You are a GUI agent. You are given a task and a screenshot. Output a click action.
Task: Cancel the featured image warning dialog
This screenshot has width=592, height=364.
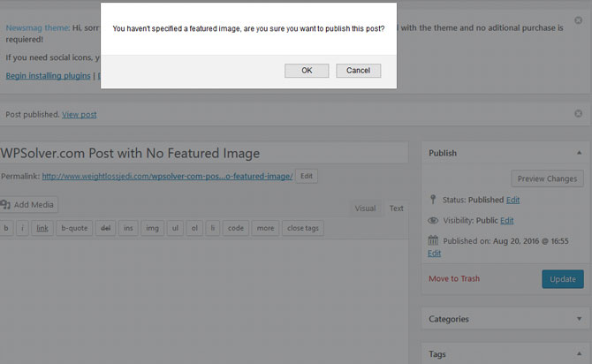point(359,71)
